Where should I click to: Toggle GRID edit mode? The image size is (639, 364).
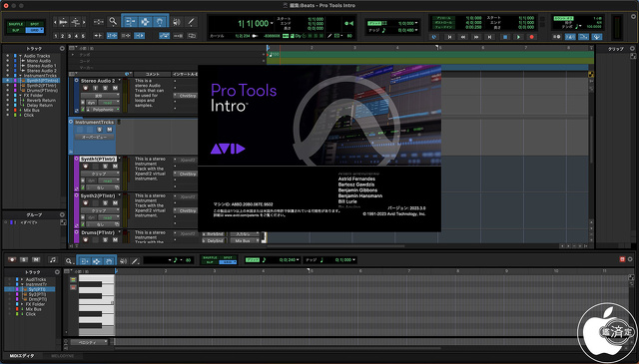pos(35,30)
